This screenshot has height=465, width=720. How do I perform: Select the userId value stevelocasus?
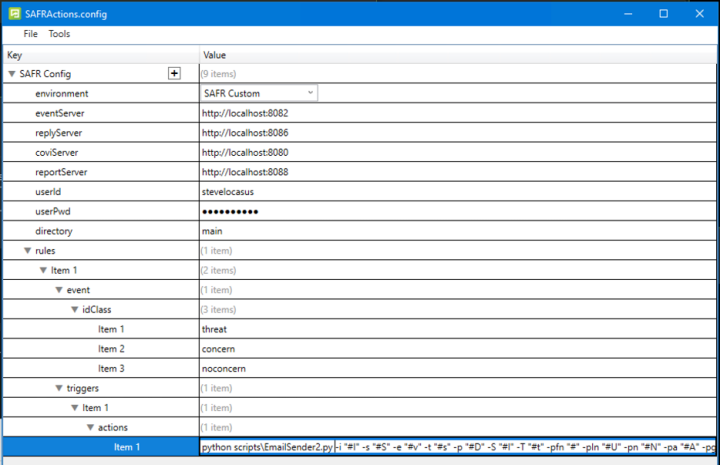(x=458, y=192)
